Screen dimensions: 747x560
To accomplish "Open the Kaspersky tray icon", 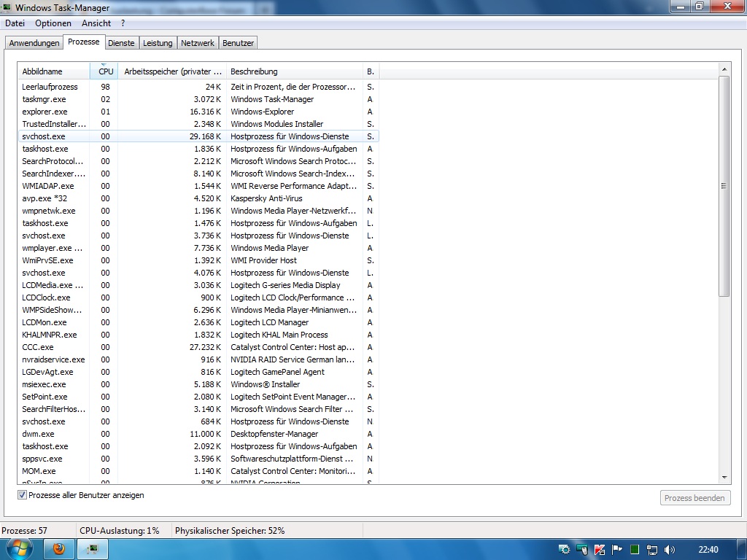I will coord(600,550).
